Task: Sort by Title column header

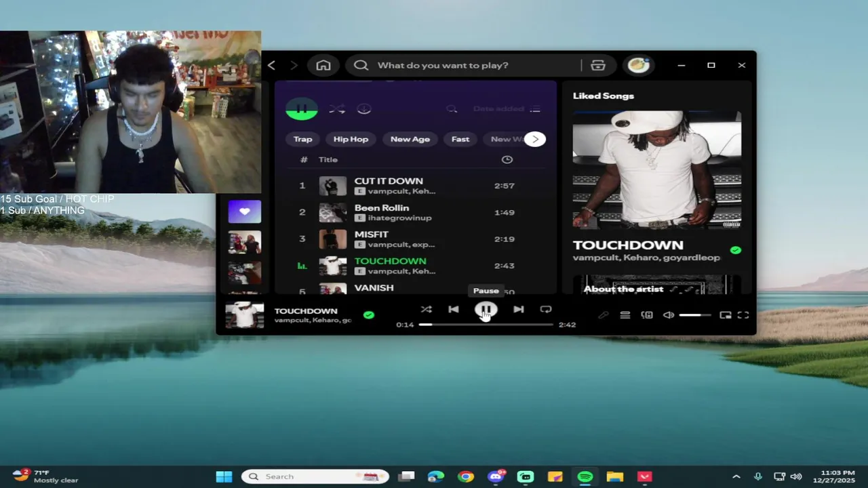Action: (x=328, y=159)
